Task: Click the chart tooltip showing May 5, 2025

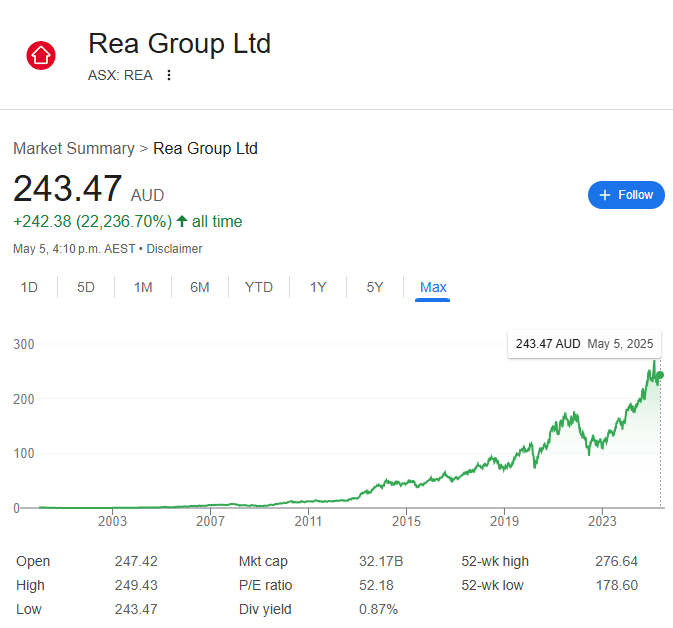Action: 585,344
